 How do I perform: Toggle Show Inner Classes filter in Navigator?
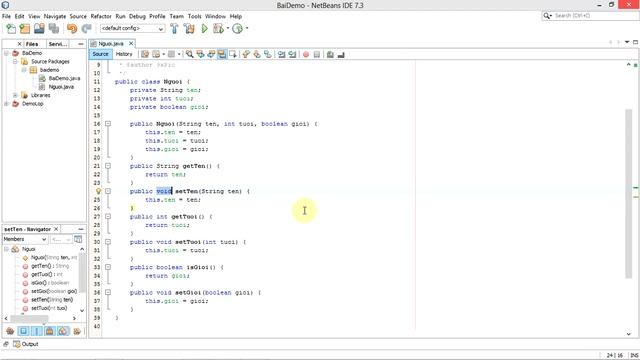[63, 331]
